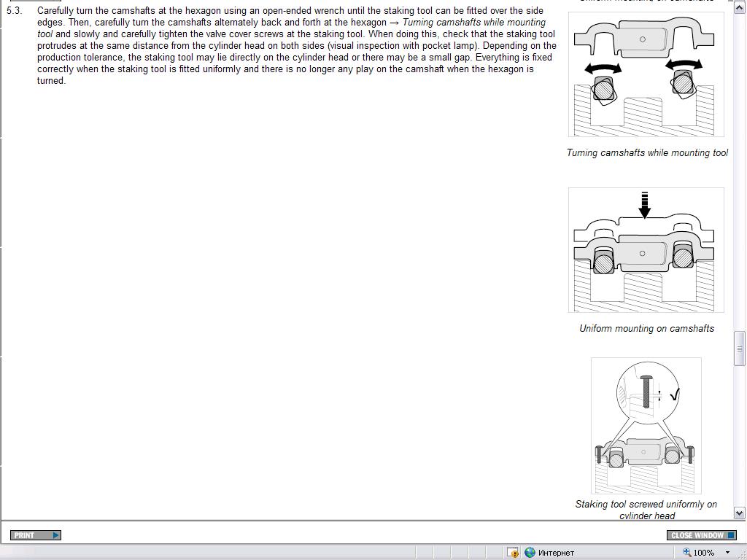Click the resize grip in status bar corner
Viewport: 747px width, 560px height.
[x=740, y=553]
